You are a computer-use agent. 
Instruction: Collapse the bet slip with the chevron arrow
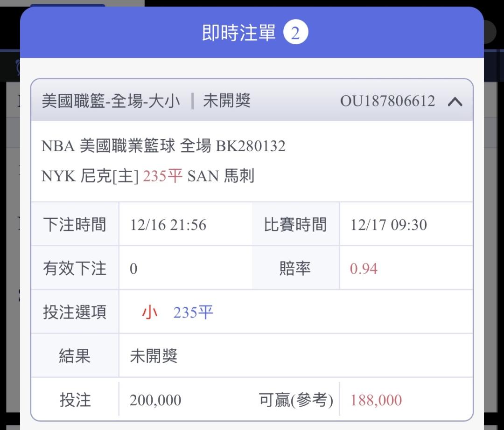point(455,102)
